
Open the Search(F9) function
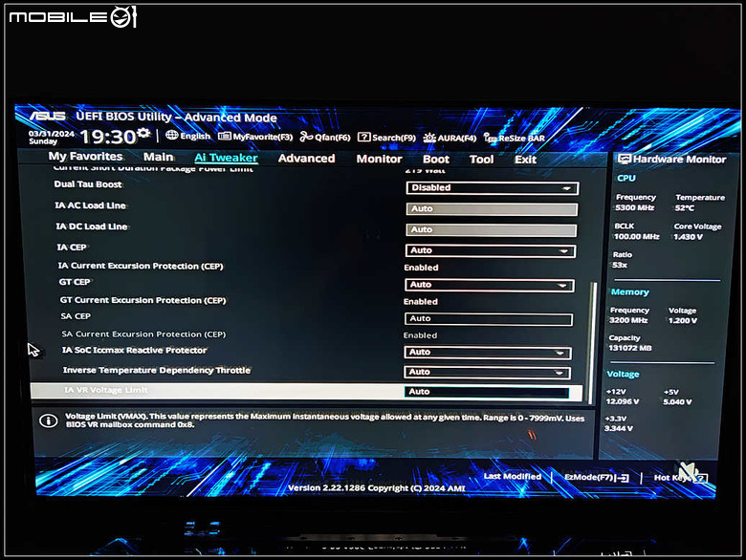(386, 138)
